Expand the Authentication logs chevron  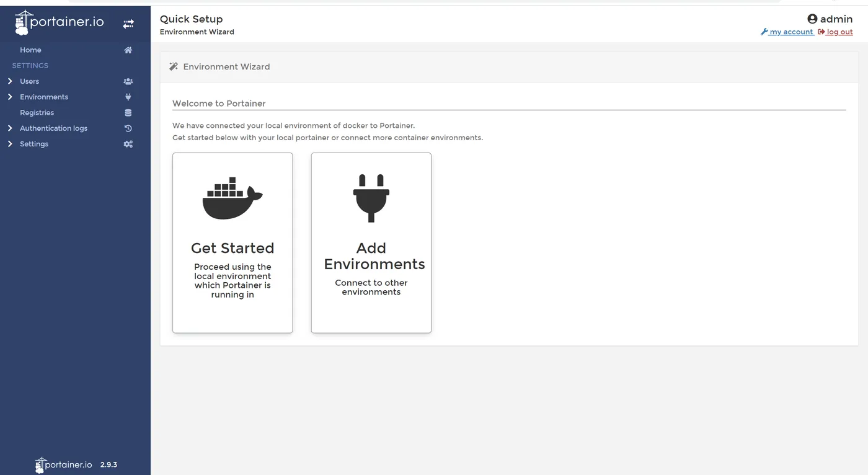click(x=10, y=128)
